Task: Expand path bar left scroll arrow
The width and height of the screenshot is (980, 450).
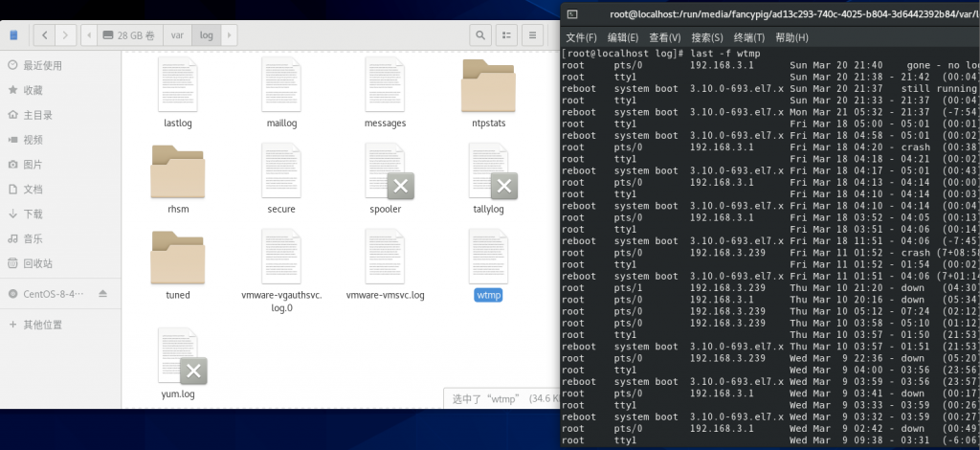Action: click(x=89, y=35)
